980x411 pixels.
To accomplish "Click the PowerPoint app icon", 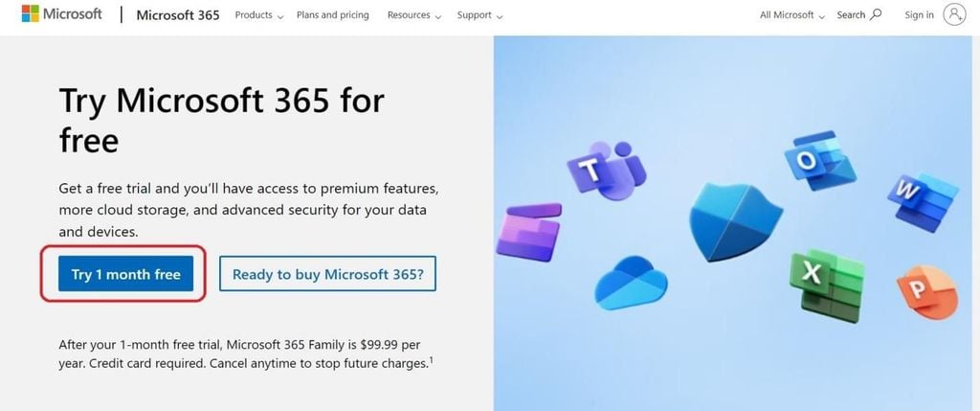I will (925, 292).
